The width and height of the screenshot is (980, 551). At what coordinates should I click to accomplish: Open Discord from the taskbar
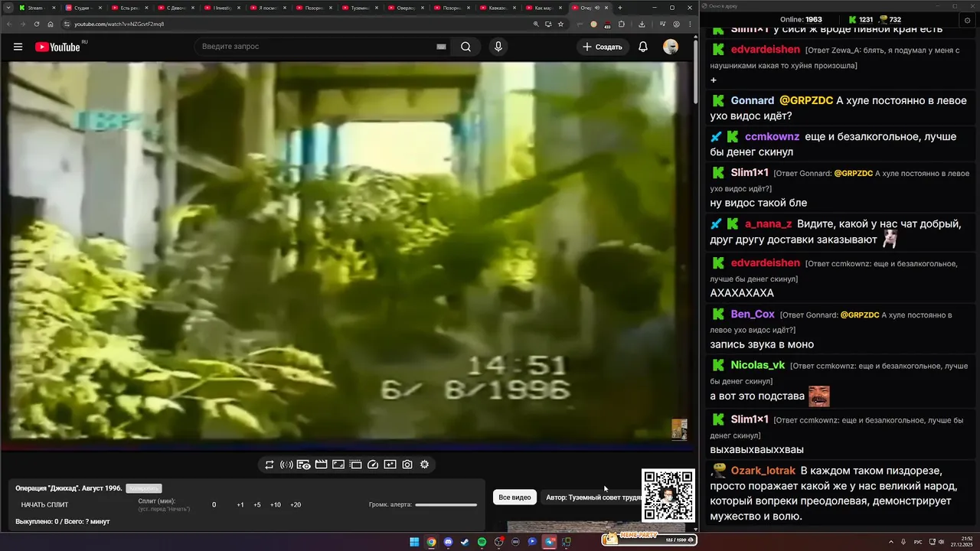(448, 542)
